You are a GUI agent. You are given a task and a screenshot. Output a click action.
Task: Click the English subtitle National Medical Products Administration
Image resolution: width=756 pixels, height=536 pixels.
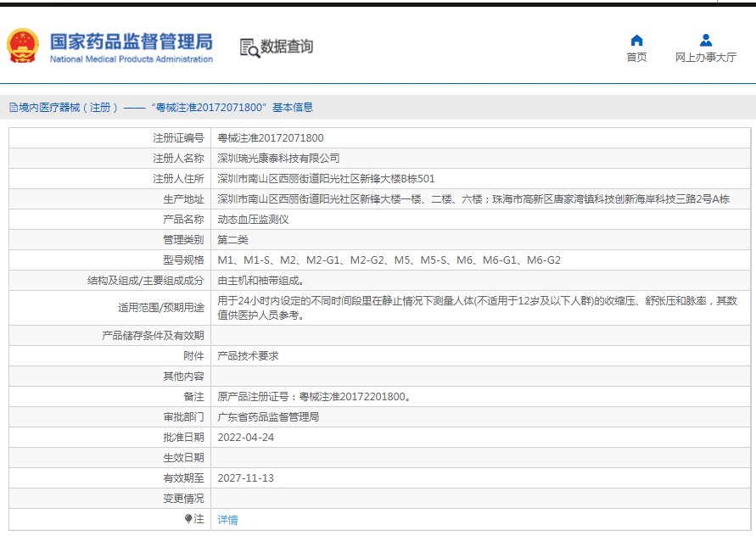(x=131, y=59)
